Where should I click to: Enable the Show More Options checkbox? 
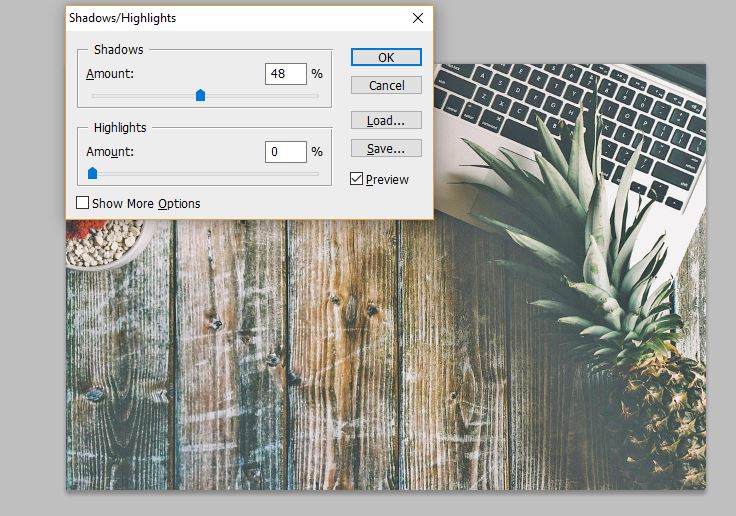[83, 203]
